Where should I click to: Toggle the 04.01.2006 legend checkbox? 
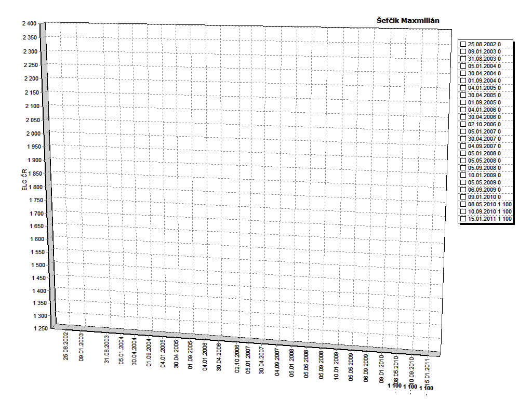(x=463, y=110)
